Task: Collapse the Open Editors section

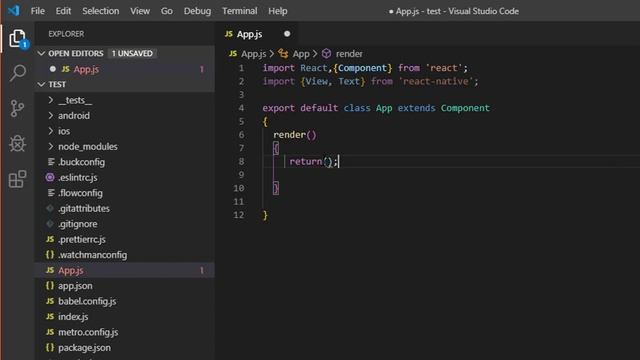Action: (41, 53)
